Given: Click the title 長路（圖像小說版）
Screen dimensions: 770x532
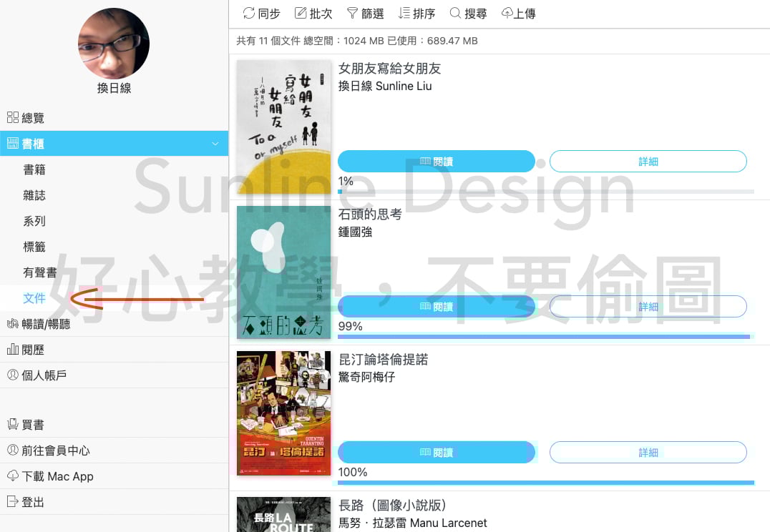Looking at the screenshot, I should tap(392, 505).
